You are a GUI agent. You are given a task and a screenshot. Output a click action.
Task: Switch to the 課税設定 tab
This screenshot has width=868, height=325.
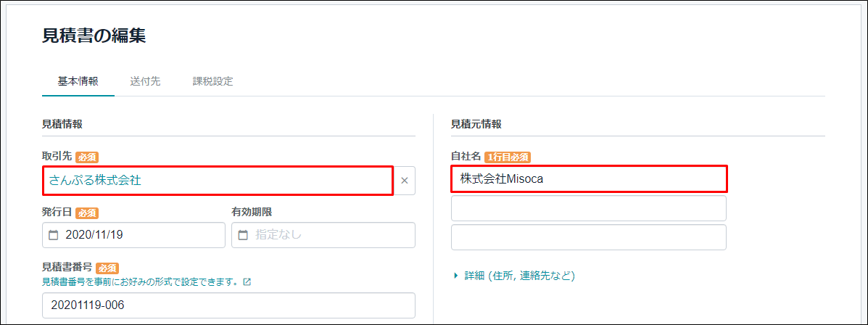[x=212, y=81]
